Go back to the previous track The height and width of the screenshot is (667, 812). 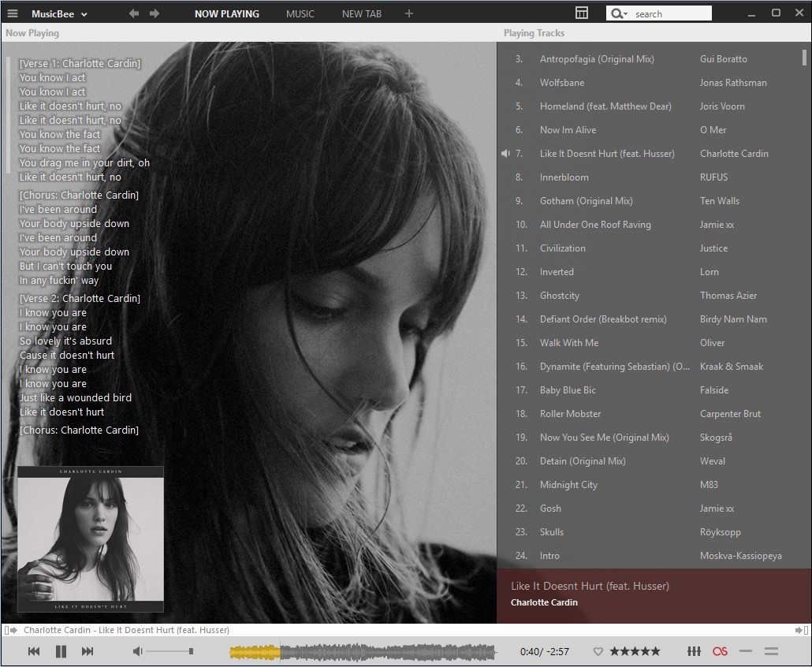coord(34,651)
